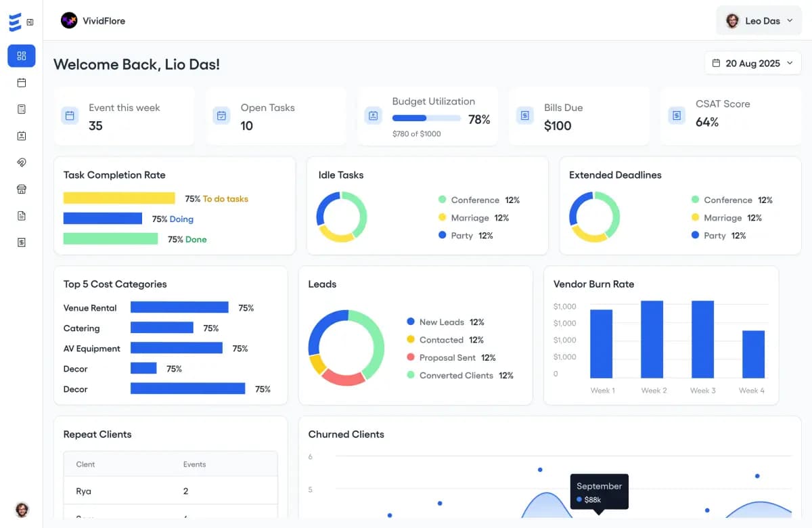
Task: Select the calendar icon in the sidebar
Action: click(x=21, y=83)
